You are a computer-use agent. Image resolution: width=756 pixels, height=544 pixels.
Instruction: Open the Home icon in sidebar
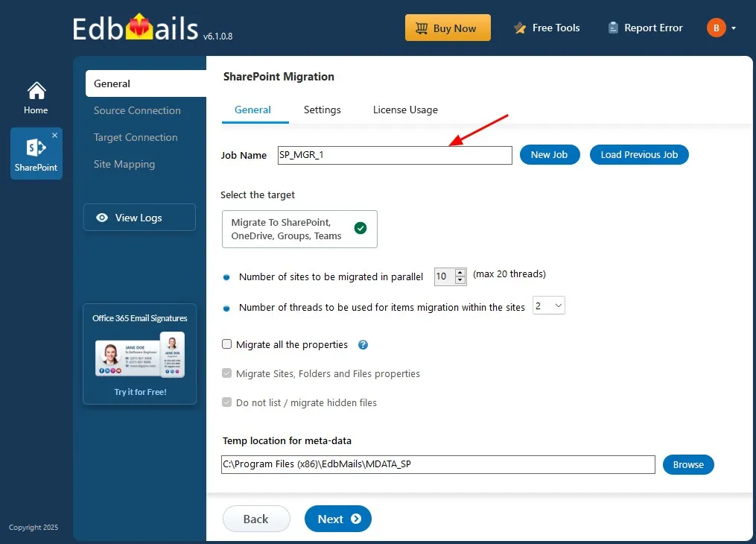click(x=36, y=90)
